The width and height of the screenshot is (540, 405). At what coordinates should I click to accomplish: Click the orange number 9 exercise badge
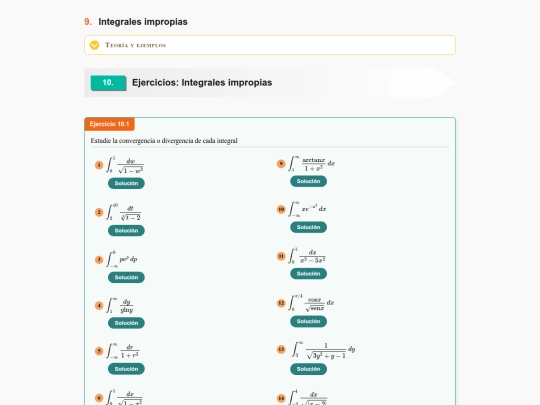(281, 164)
